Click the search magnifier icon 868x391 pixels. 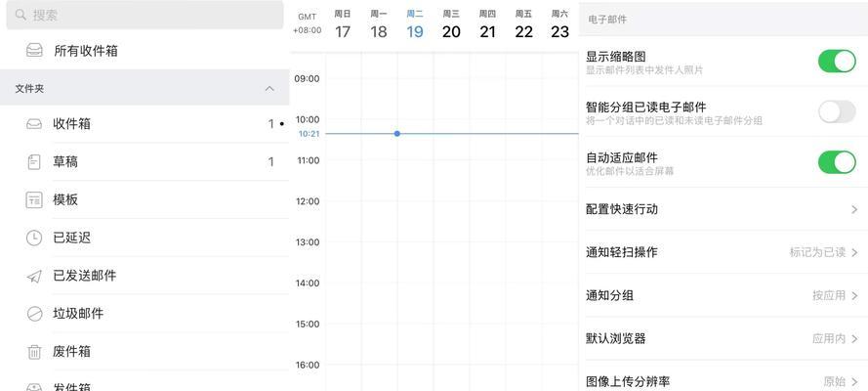[x=21, y=15]
